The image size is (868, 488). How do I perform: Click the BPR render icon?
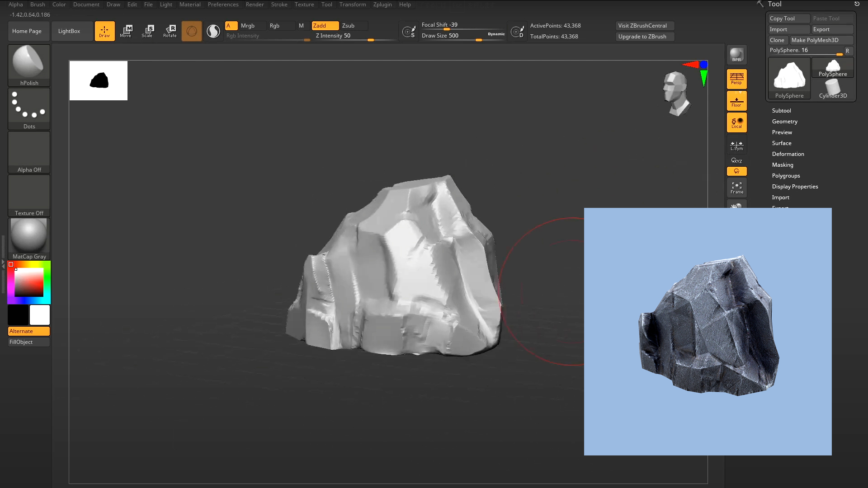click(x=736, y=55)
